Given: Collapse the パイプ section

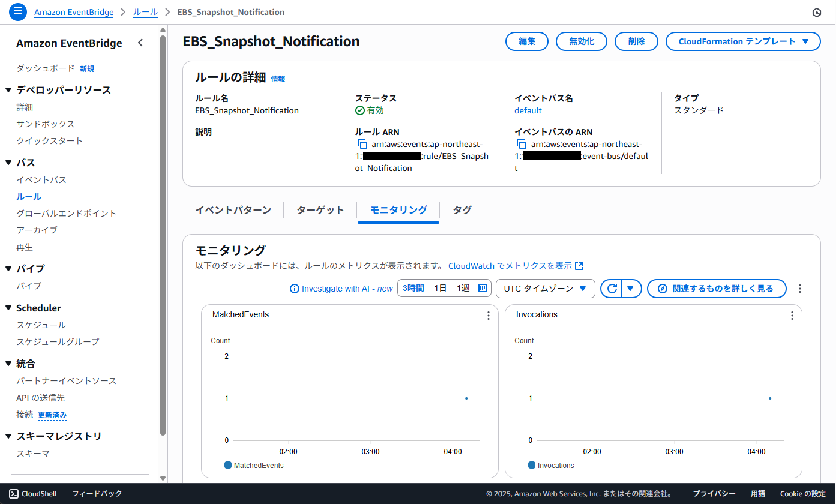Looking at the screenshot, I should pos(8,269).
